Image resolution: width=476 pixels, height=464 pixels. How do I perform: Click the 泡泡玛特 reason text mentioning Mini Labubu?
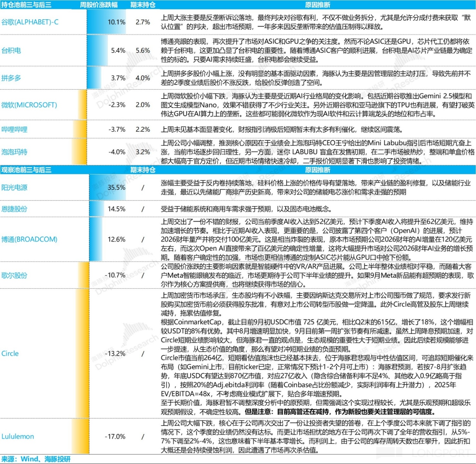[318, 152]
